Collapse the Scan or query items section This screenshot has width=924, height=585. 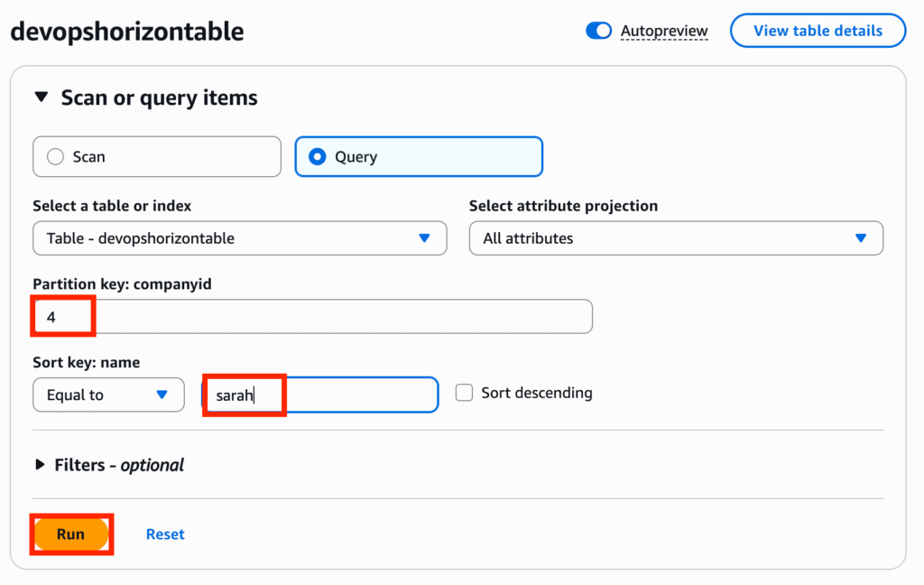145,97
